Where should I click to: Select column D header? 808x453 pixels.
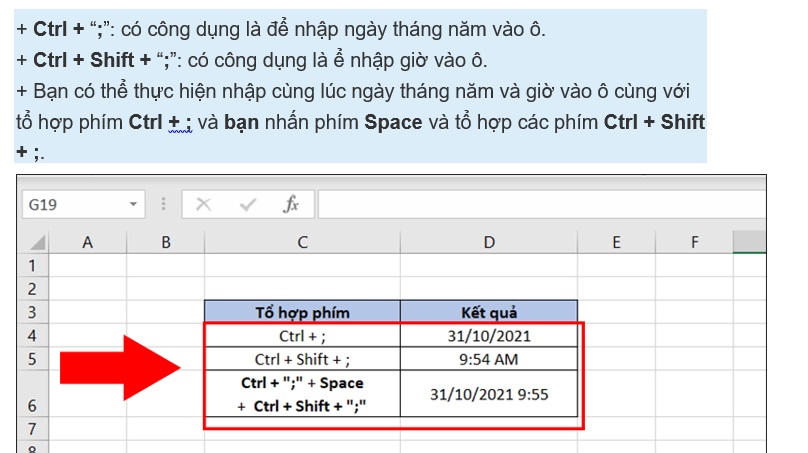pos(488,243)
